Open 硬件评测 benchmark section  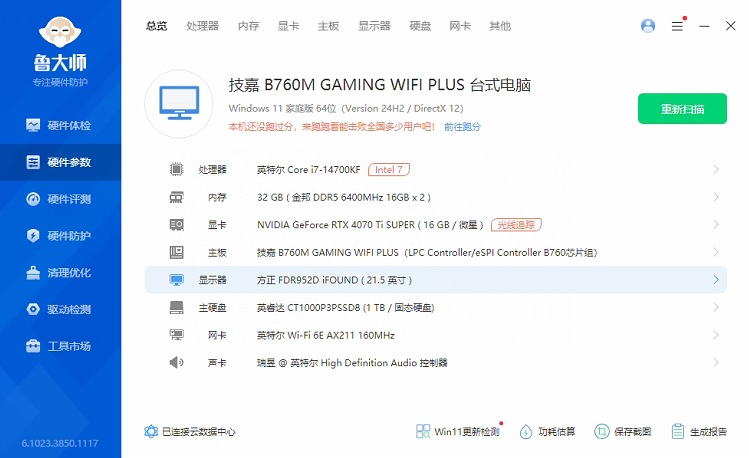60,199
